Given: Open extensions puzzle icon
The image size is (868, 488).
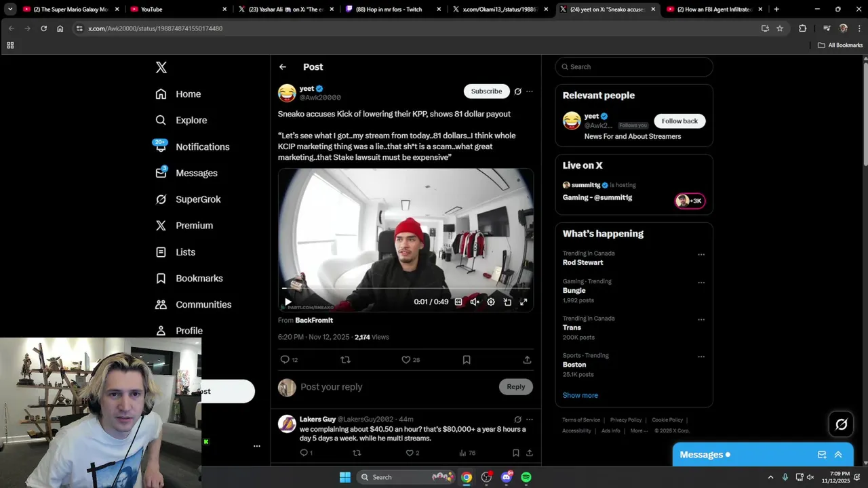Looking at the screenshot, I should pos(803,28).
